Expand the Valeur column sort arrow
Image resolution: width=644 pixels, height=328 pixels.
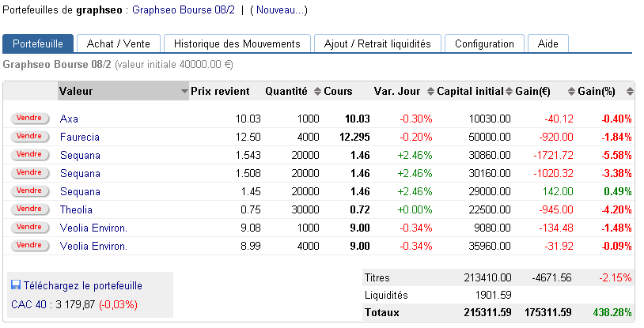pyautogui.click(x=184, y=92)
